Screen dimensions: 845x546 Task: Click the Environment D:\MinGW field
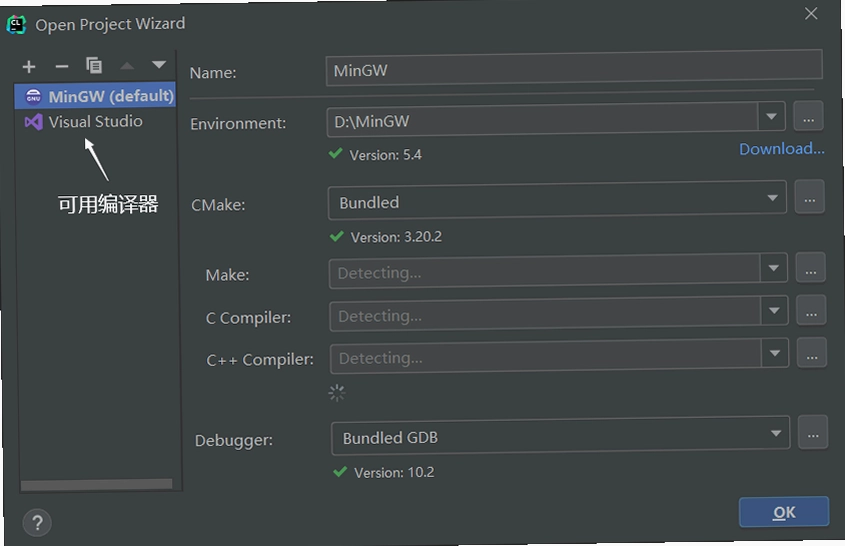[542, 120]
